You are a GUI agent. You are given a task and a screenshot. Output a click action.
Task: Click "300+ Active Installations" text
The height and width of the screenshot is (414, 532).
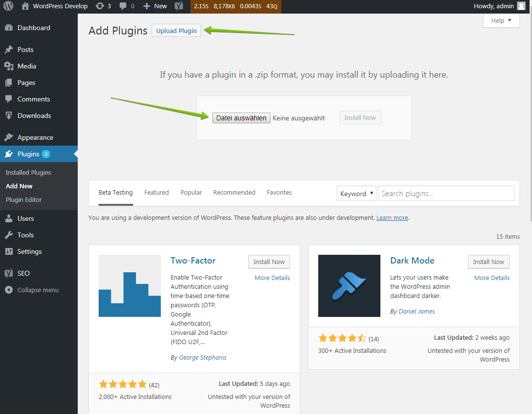click(x=352, y=350)
